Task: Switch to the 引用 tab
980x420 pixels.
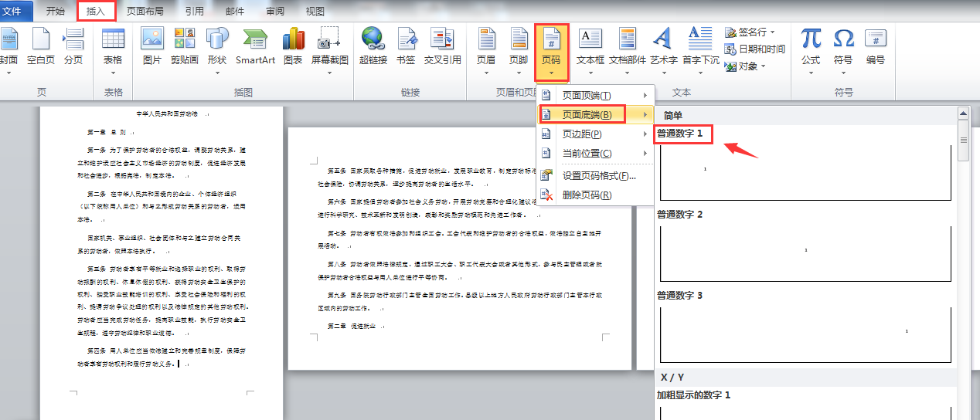Action: pos(195,12)
